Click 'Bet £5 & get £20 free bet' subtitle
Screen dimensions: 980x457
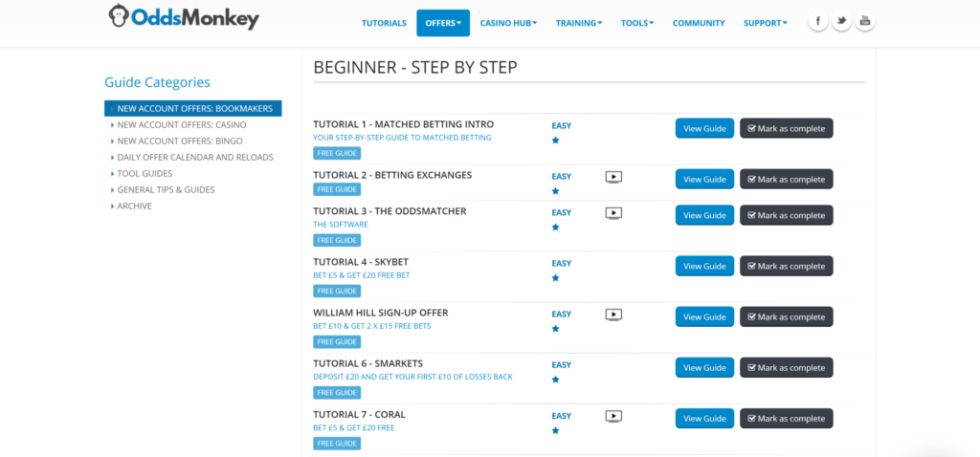tap(361, 275)
